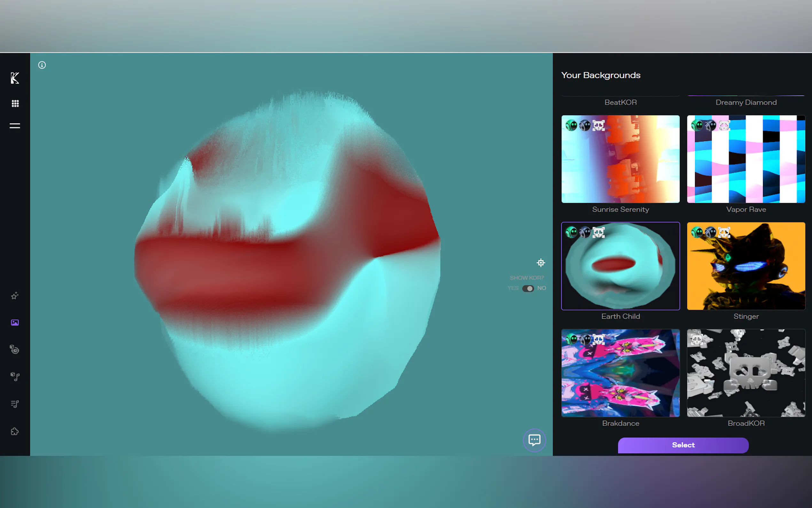812x508 pixels.
Task: Pick the Vapor Rave background
Action: (746, 159)
